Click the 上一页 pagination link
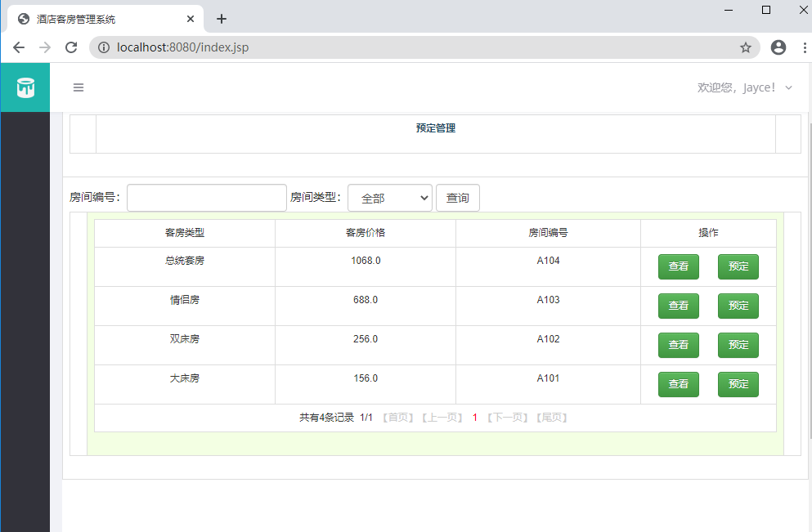The width and height of the screenshot is (812, 532). click(442, 418)
